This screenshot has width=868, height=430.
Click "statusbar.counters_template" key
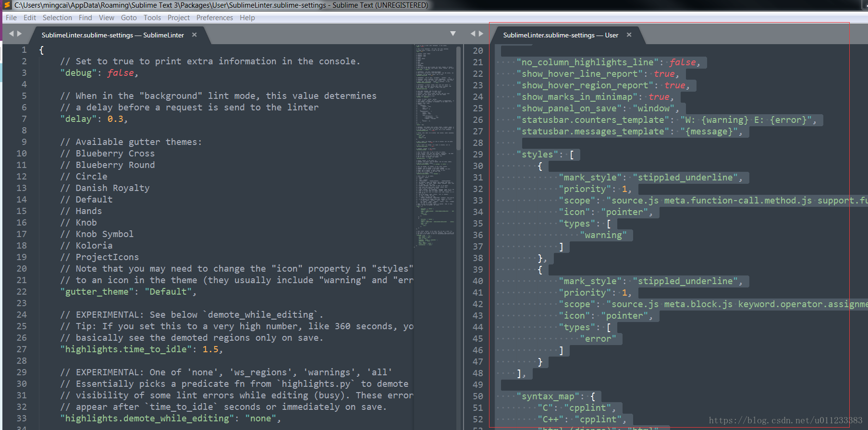click(593, 120)
